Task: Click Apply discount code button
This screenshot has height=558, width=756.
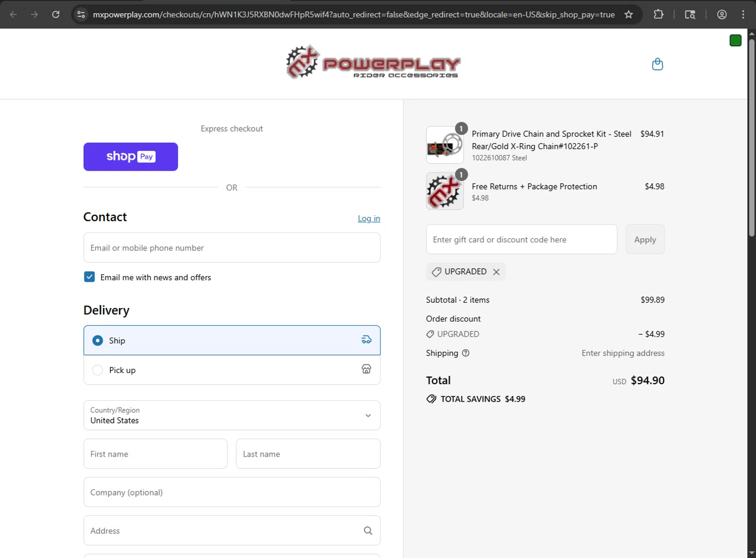Action: coord(645,239)
